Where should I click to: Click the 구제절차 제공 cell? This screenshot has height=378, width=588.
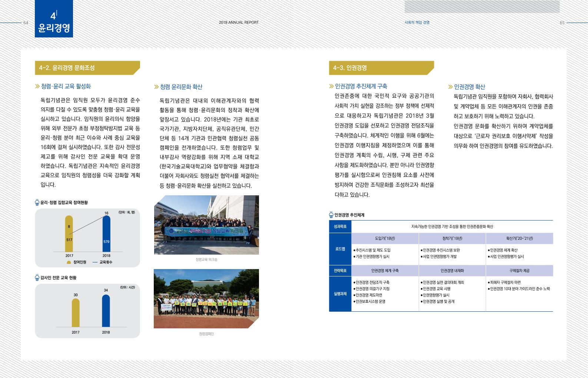pyautogui.click(x=519, y=271)
